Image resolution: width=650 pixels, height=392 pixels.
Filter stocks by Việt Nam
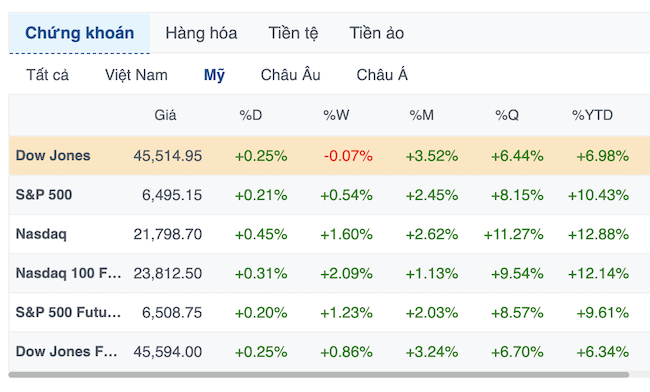136,75
